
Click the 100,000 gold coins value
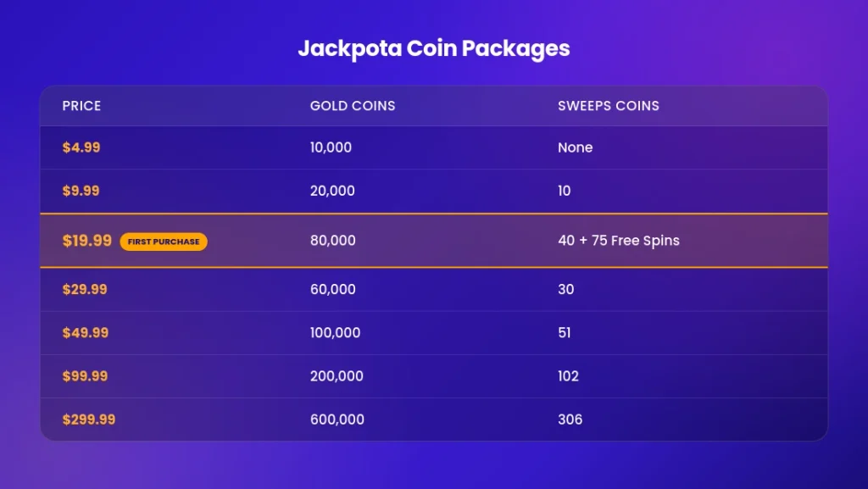tap(335, 332)
